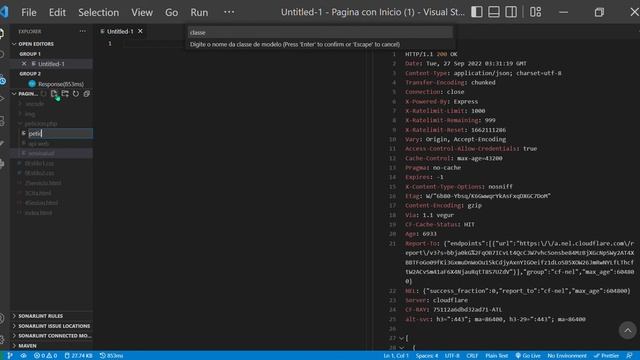Refresh the explorer file tree
Image resolution: width=640 pixels, height=360 pixels.
coord(76,94)
